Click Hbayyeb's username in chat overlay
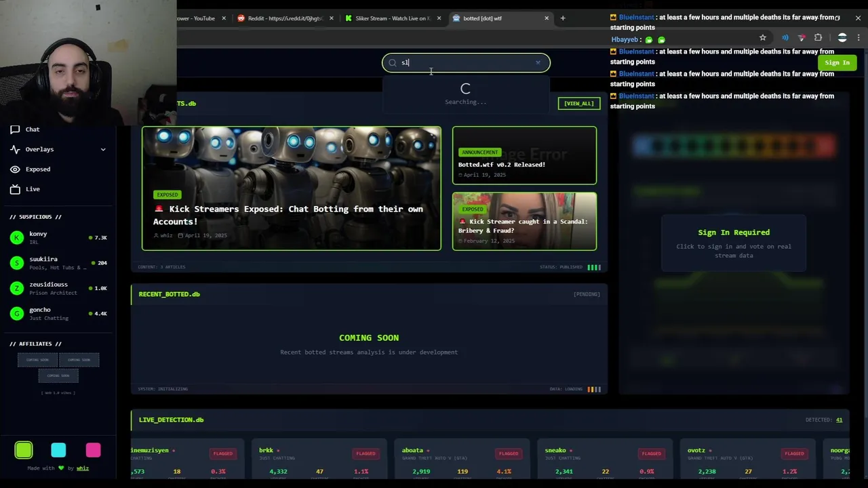Image resolution: width=868 pixels, height=488 pixels. [x=626, y=40]
